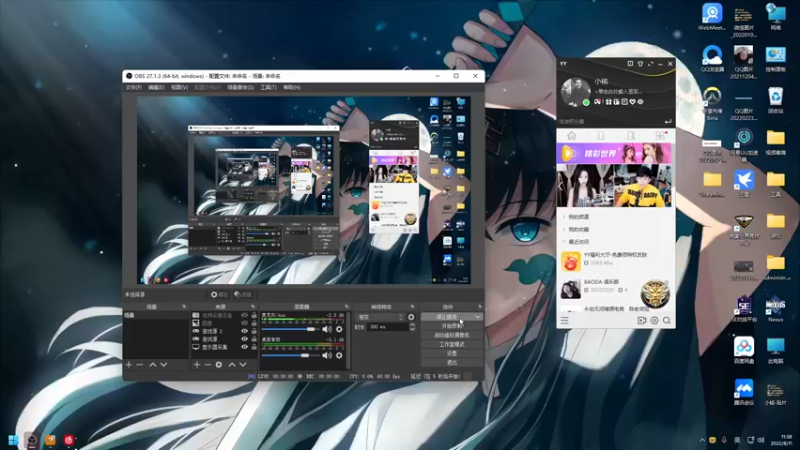
Task: Open BAODA 俱乐部 channel in YY
Action: [x=615, y=289]
